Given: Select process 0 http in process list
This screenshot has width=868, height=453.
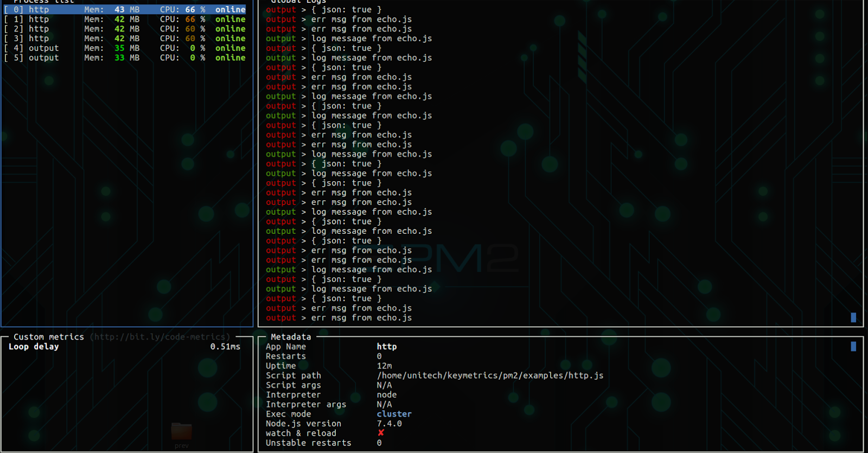Looking at the screenshot, I should 125,10.
